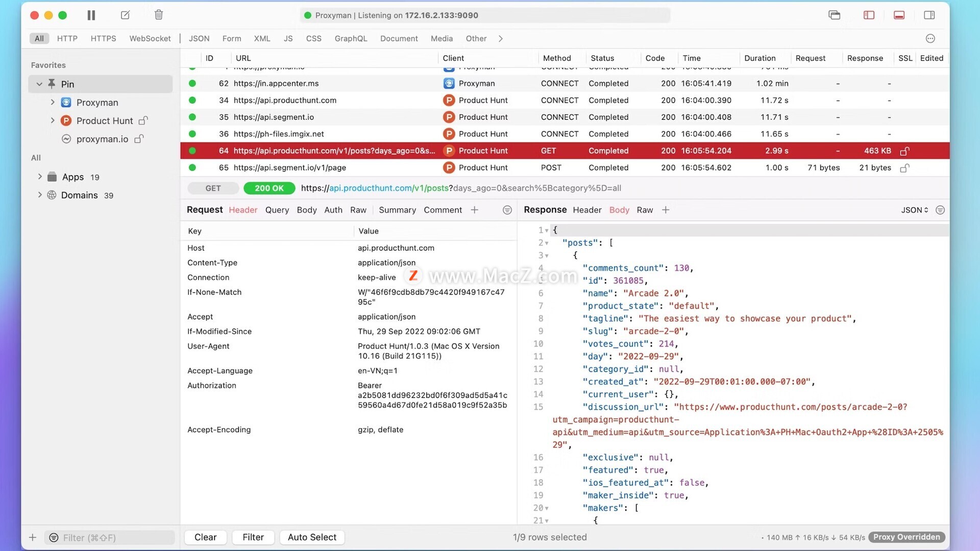
Task: Collapse the "posts" array fold arrow
Action: [x=547, y=243]
